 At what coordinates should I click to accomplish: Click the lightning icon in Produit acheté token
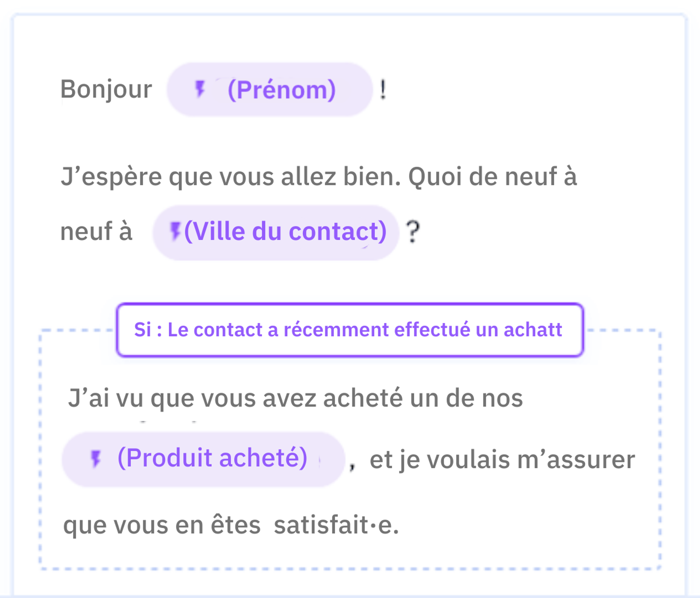point(96,458)
